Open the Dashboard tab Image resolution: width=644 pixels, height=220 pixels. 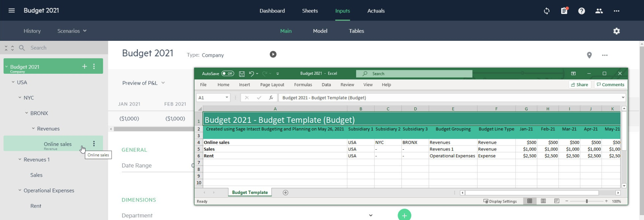tap(272, 11)
